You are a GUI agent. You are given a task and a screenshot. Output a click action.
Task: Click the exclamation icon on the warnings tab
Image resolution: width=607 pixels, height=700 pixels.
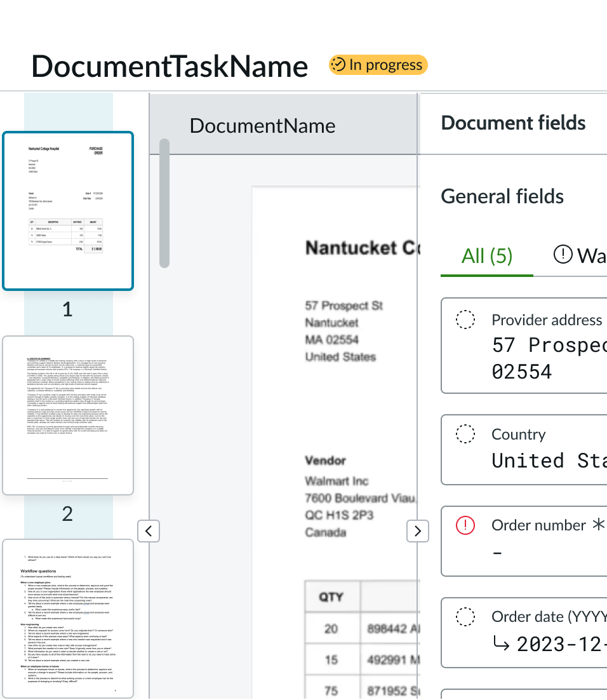point(563,255)
